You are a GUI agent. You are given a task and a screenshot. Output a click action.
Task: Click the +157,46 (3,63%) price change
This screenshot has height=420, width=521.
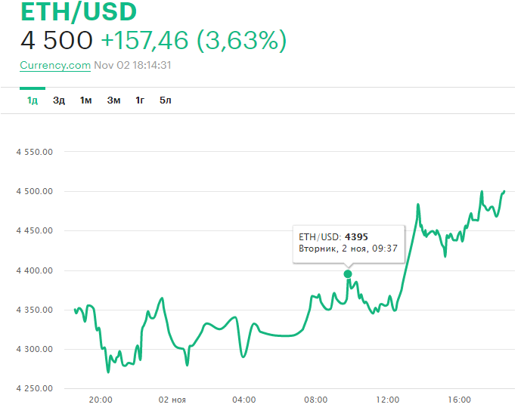coord(194,40)
